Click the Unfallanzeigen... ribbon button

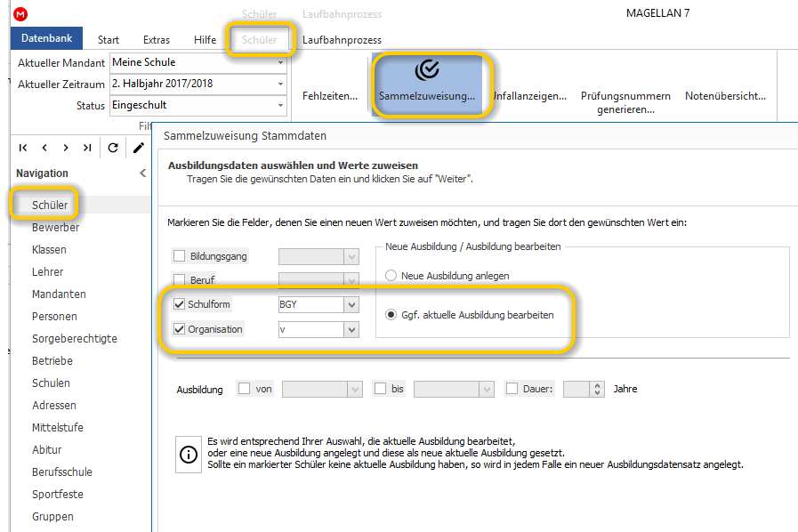coord(530,96)
